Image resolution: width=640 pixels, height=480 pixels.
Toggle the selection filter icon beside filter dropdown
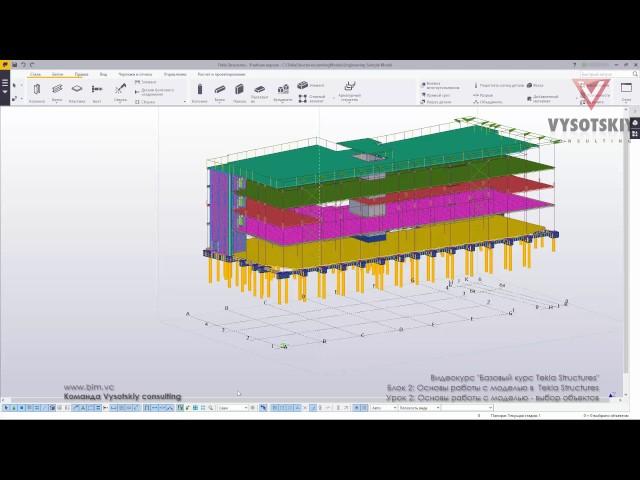(253, 408)
